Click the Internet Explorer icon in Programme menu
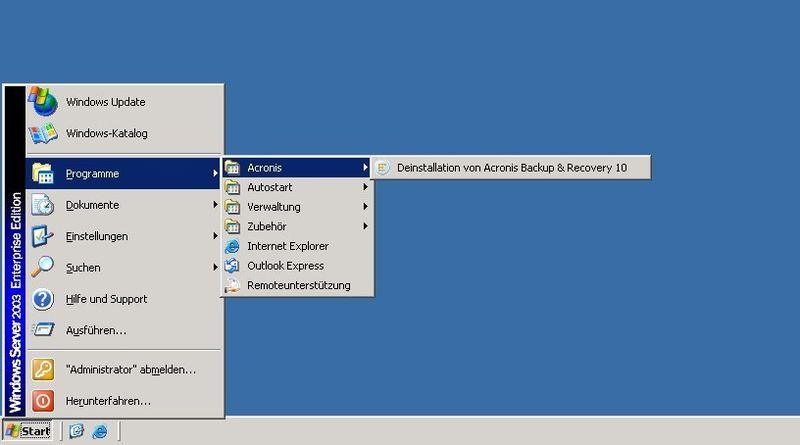The image size is (800, 445). tap(233, 246)
